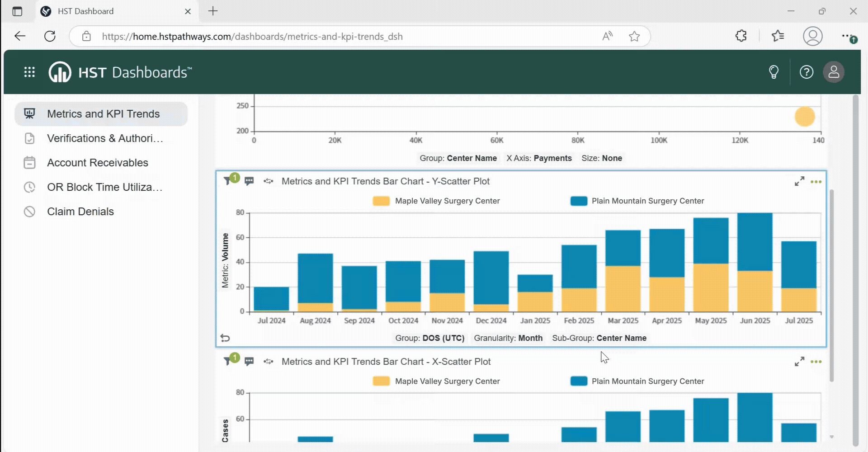The image size is (868, 452).
Task: Open the lightbulb tips icon
Action: (x=774, y=72)
